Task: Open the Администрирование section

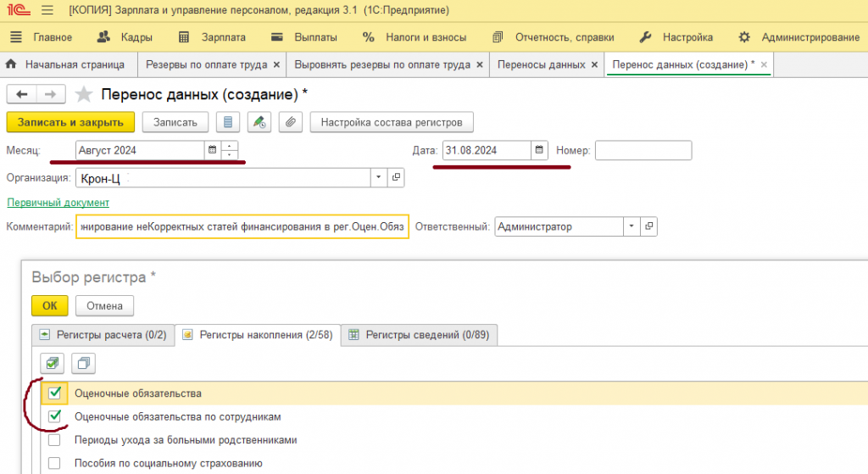Action: pos(810,37)
